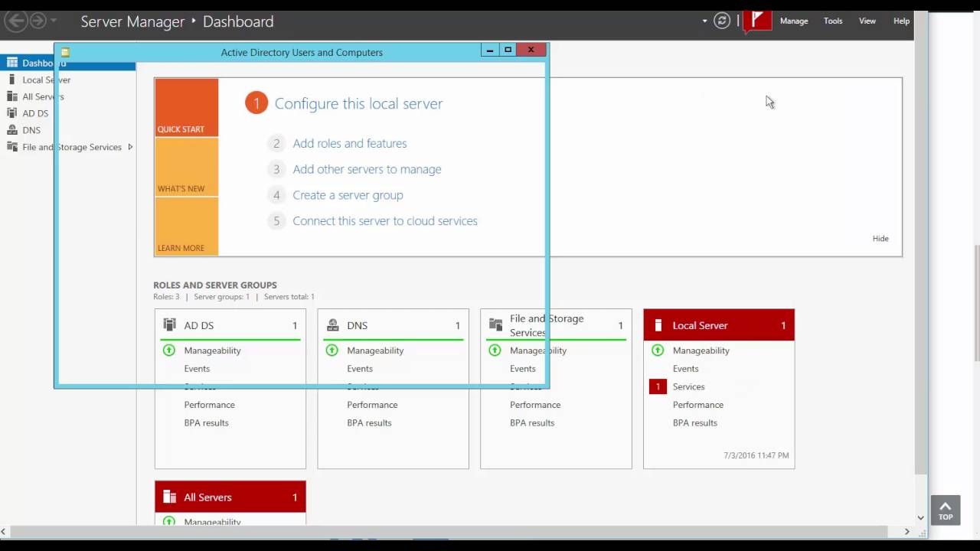Click the Local Server tile icon
This screenshot has width=980, height=551.
coord(658,325)
